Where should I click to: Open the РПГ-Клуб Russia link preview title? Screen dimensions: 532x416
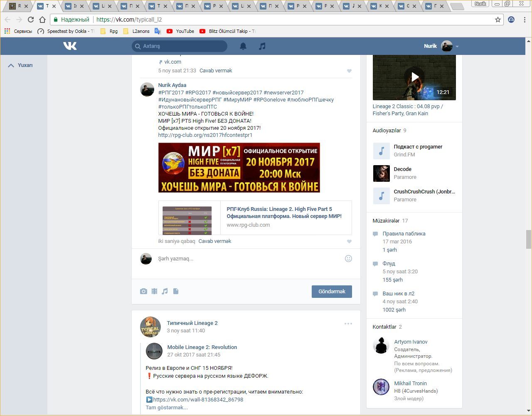(x=284, y=213)
